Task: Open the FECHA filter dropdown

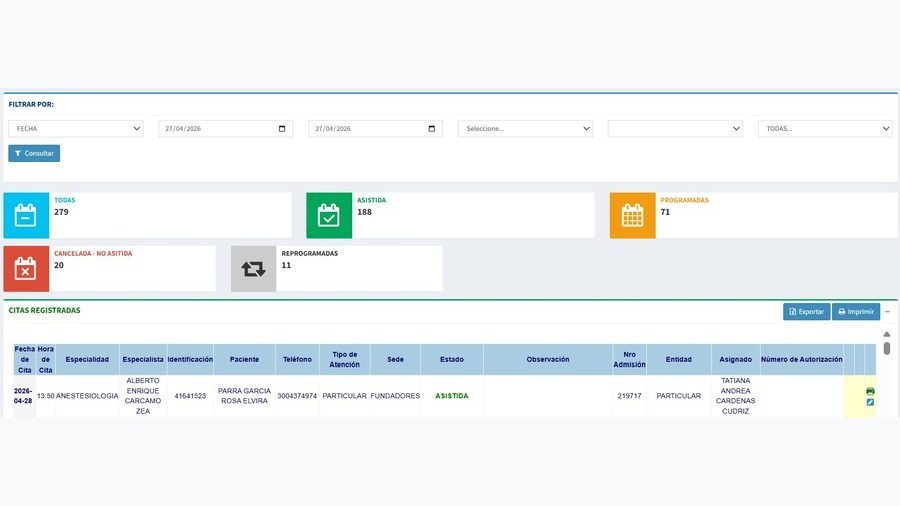Action: (x=76, y=129)
